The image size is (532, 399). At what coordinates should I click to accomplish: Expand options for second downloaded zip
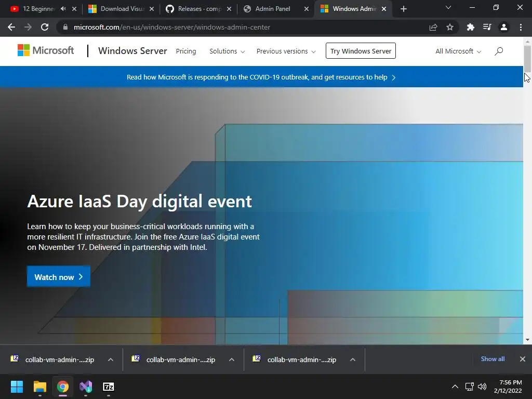click(232, 360)
